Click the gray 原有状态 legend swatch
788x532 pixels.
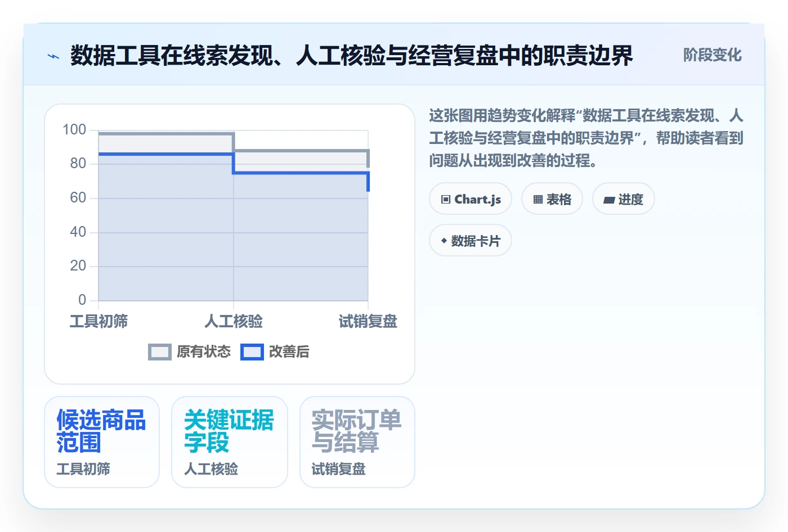click(x=160, y=352)
